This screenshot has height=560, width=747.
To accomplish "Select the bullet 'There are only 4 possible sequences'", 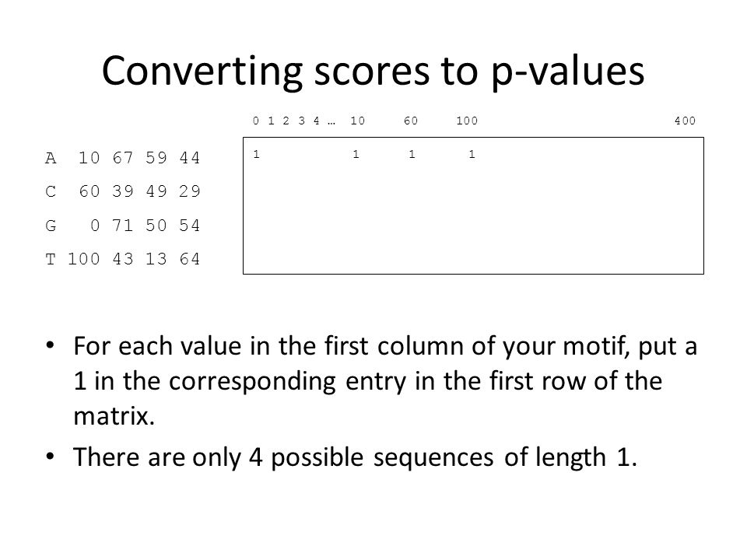I will coord(355,457).
